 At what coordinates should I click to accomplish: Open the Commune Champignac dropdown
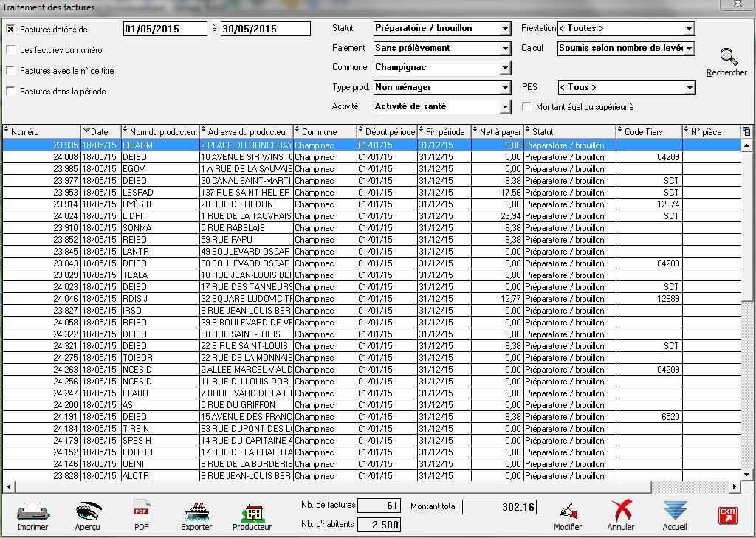click(x=505, y=68)
